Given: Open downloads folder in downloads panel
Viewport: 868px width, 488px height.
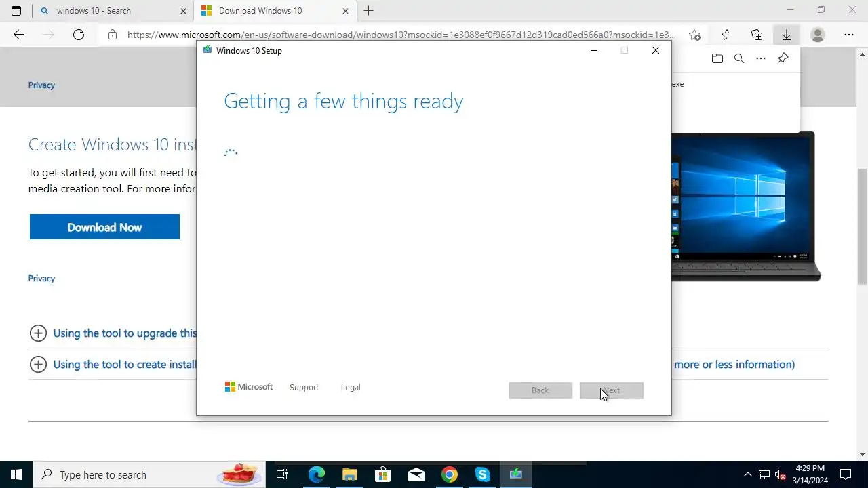Looking at the screenshot, I should click(x=717, y=58).
